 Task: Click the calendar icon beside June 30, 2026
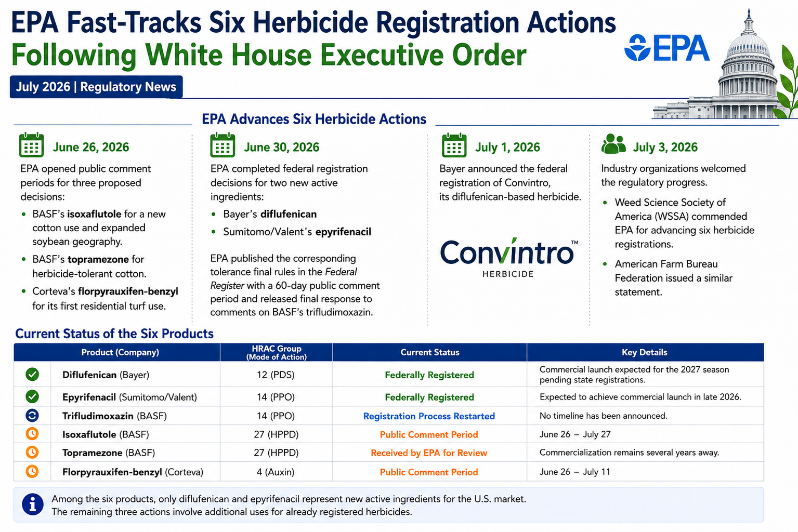223,145
